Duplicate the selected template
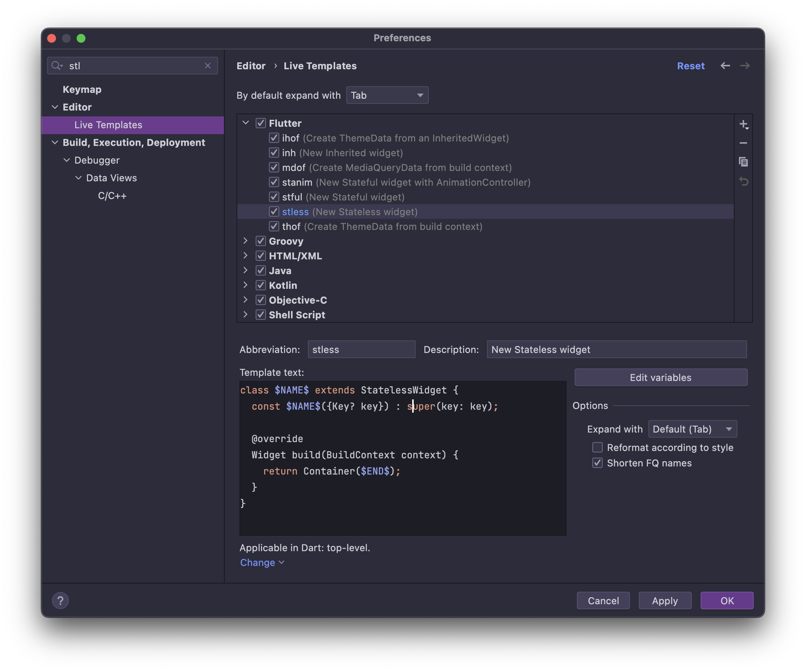 743,162
